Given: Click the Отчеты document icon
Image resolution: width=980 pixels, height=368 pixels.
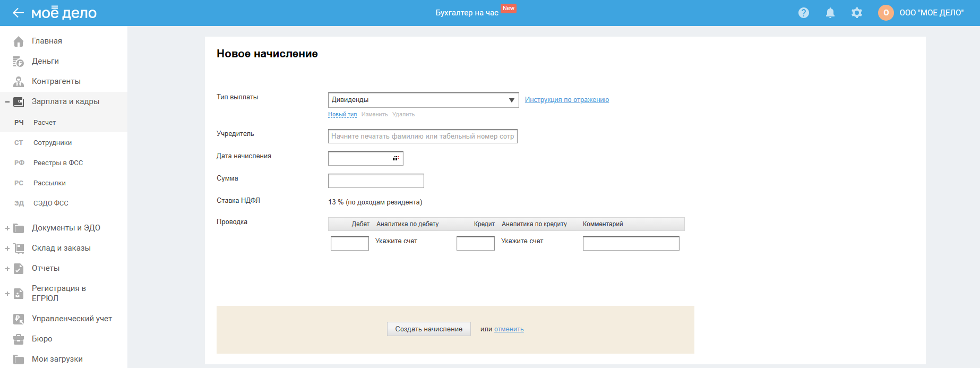Looking at the screenshot, I should 19,269.
